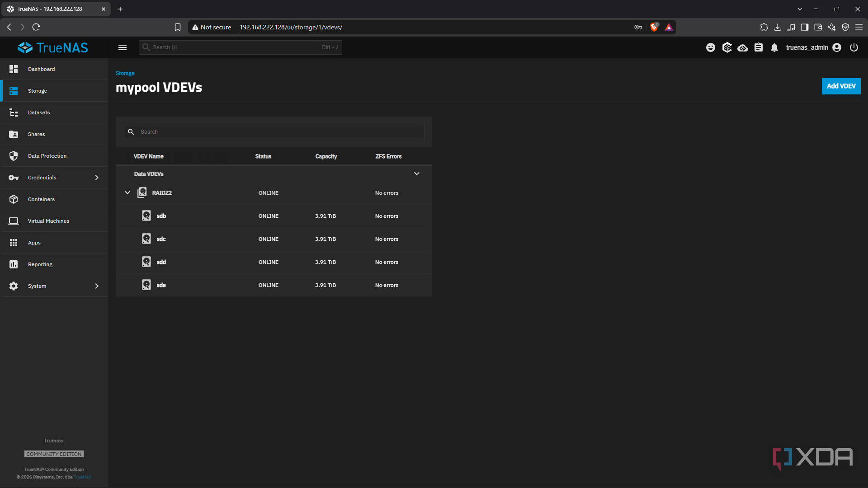Screen dimensions: 868x488
Task: Select the RAIDZ2 vdev row
Action: pyautogui.click(x=274, y=193)
